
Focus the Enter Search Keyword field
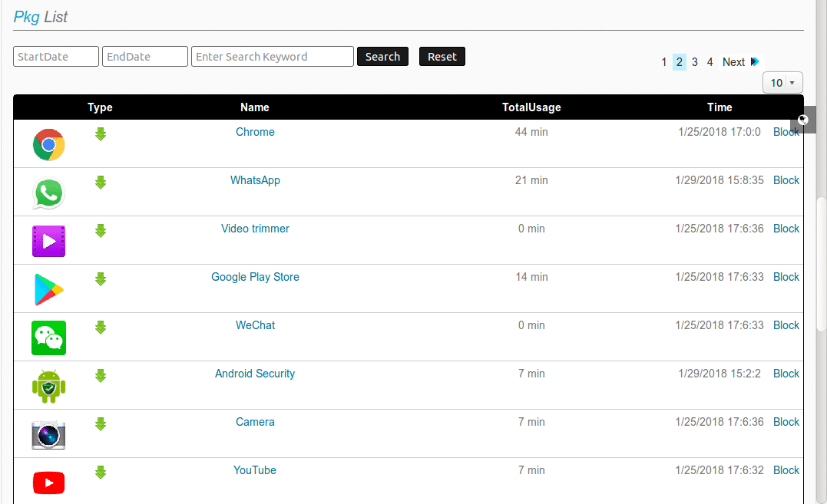click(272, 56)
